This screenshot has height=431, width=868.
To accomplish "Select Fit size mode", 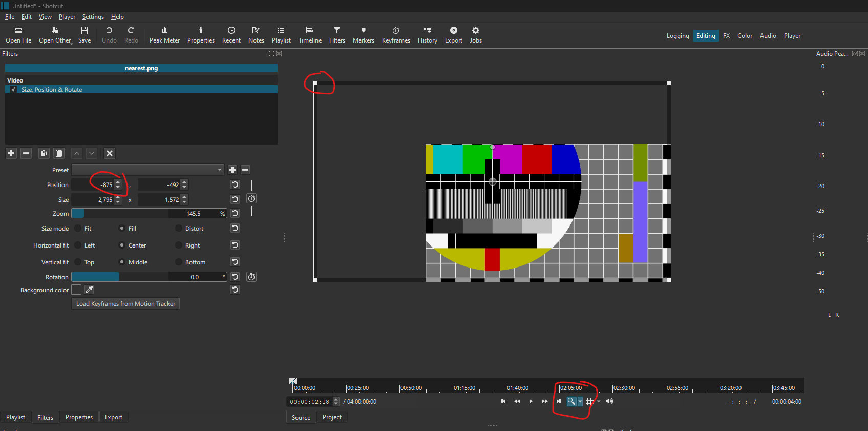I will tap(78, 228).
